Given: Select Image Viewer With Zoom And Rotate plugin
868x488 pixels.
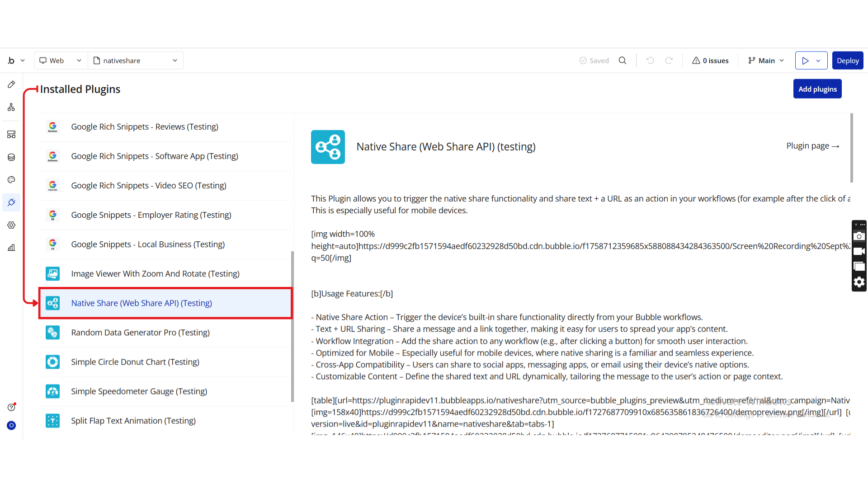Looking at the screenshot, I should tap(155, 274).
